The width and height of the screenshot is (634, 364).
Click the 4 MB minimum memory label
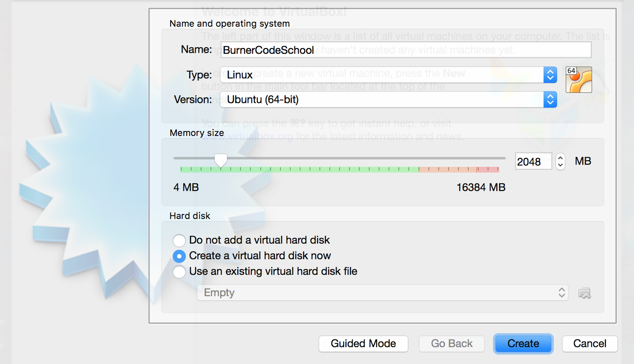click(186, 187)
